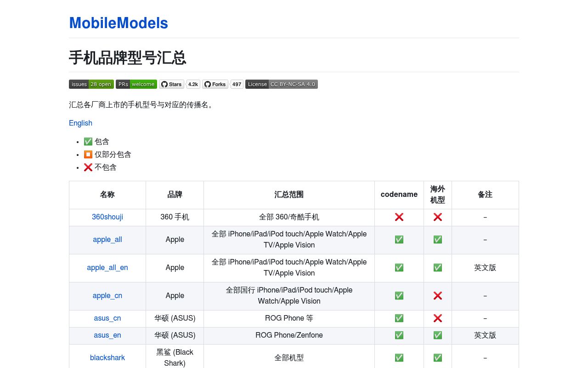Click the 全部 360/奇酷手机 cell

click(x=289, y=217)
